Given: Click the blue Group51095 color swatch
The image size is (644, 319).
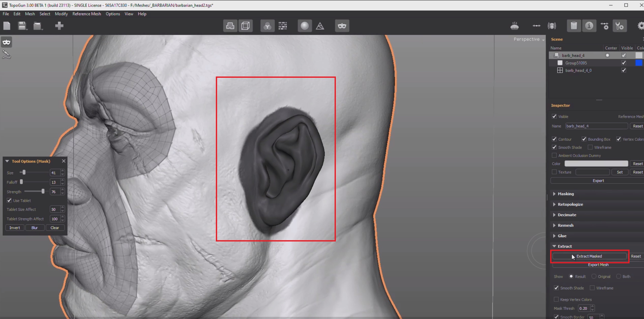Looking at the screenshot, I should (639, 63).
